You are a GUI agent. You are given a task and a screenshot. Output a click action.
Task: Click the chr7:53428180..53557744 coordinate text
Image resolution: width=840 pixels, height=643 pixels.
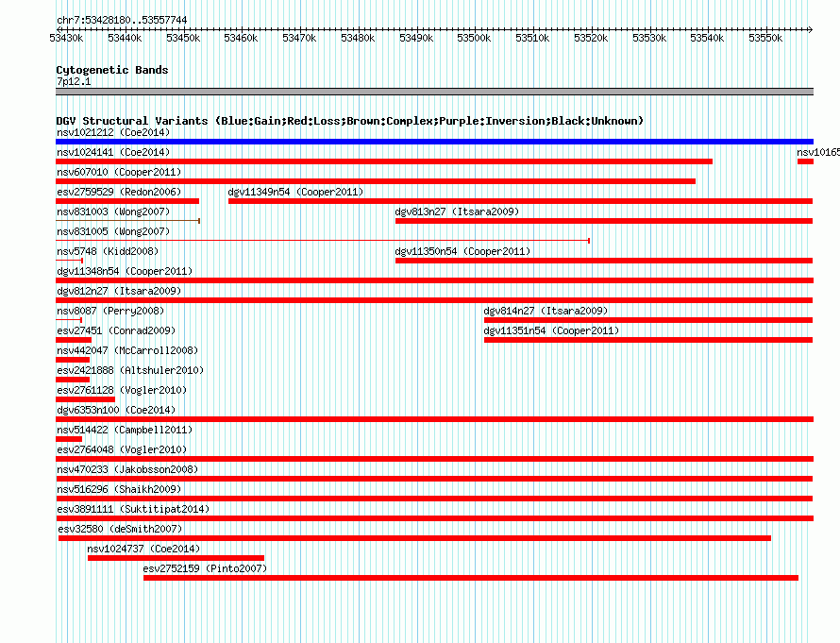[x=122, y=21]
